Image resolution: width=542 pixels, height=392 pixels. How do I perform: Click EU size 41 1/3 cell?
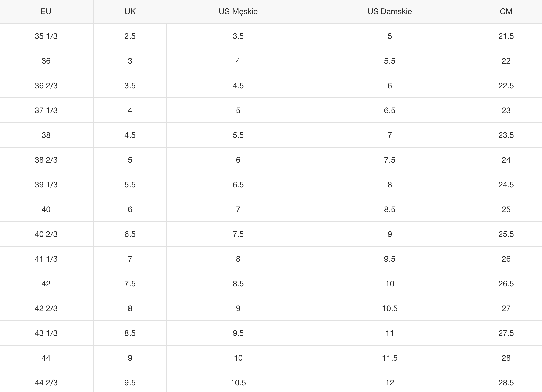(x=46, y=259)
